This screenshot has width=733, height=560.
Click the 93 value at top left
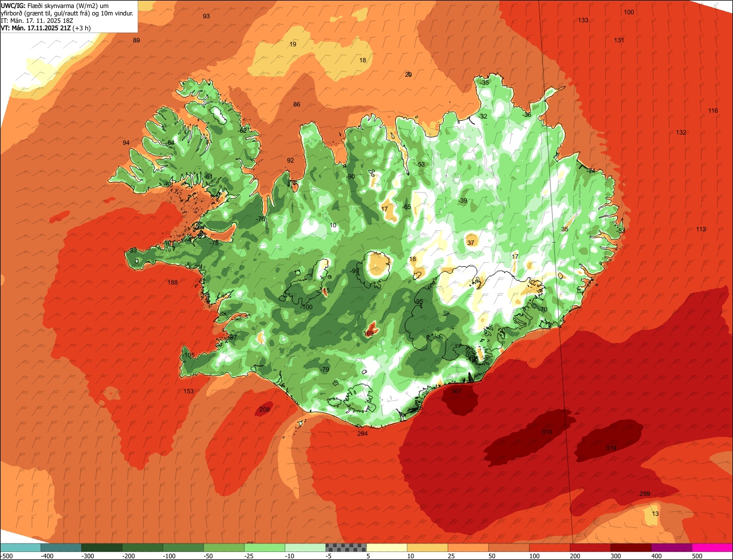tap(206, 16)
